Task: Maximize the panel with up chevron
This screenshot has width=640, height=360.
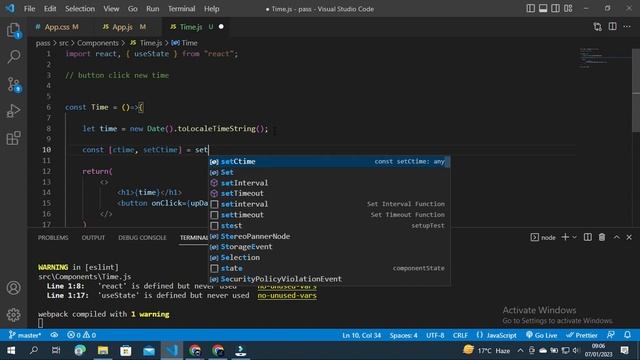Action: (x=616, y=237)
